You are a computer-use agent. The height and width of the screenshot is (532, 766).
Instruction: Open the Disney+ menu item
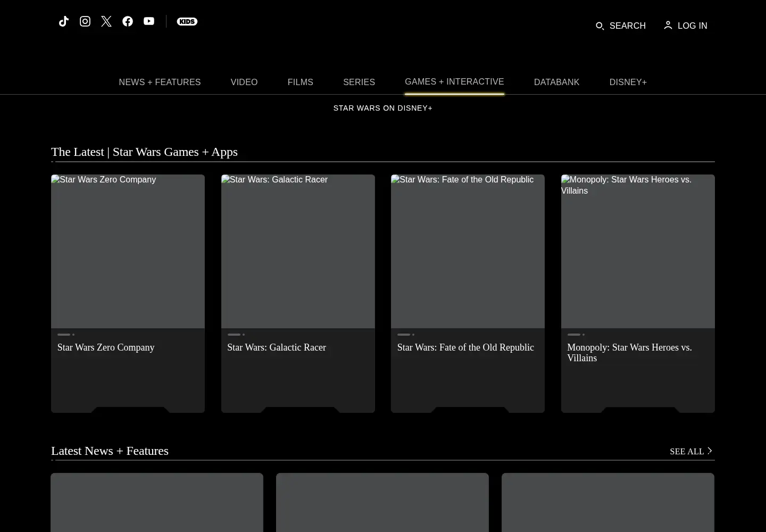click(x=628, y=82)
